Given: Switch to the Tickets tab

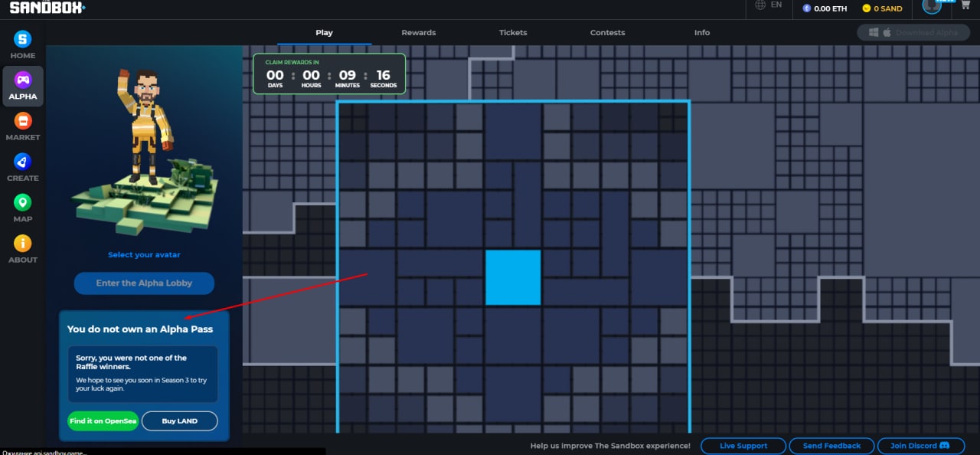Looking at the screenshot, I should [513, 33].
